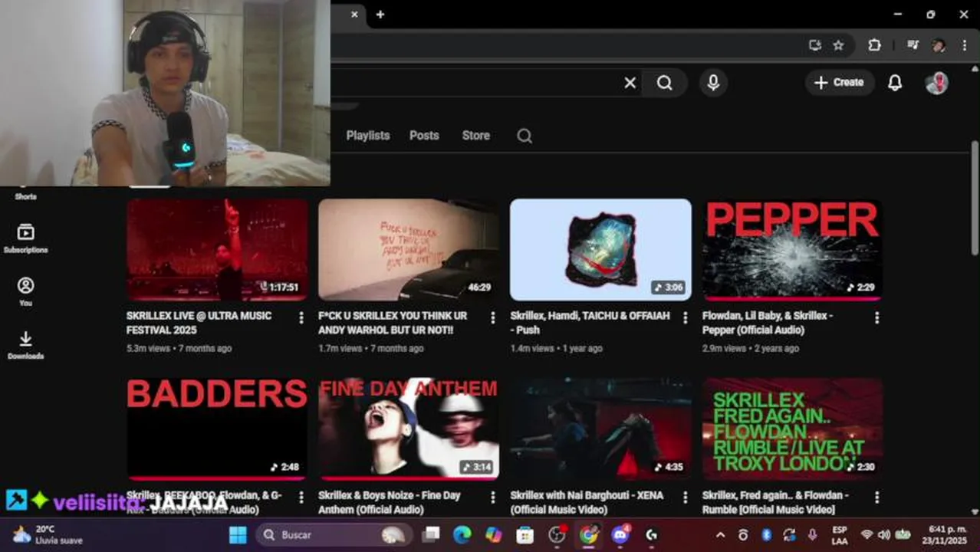Viewport: 980px width, 552px height.
Task: Open the Subscriptions sidebar item
Action: point(25,238)
